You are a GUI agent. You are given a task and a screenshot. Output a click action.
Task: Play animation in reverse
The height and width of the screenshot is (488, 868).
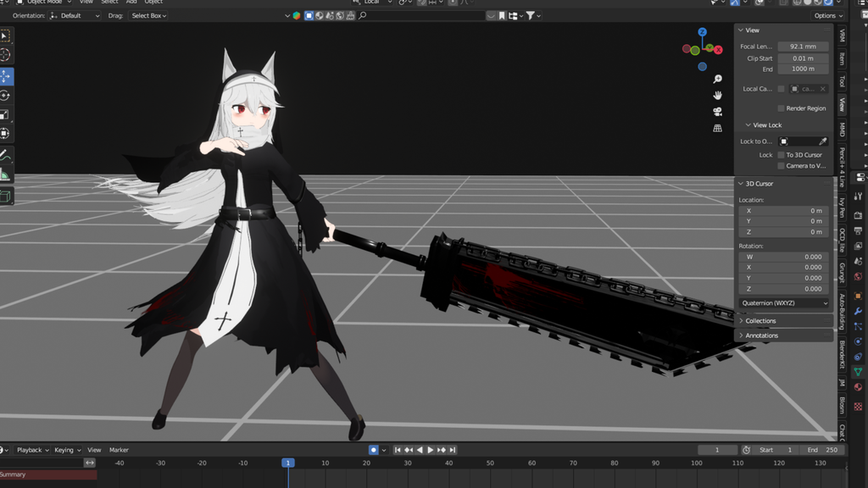click(x=420, y=450)
